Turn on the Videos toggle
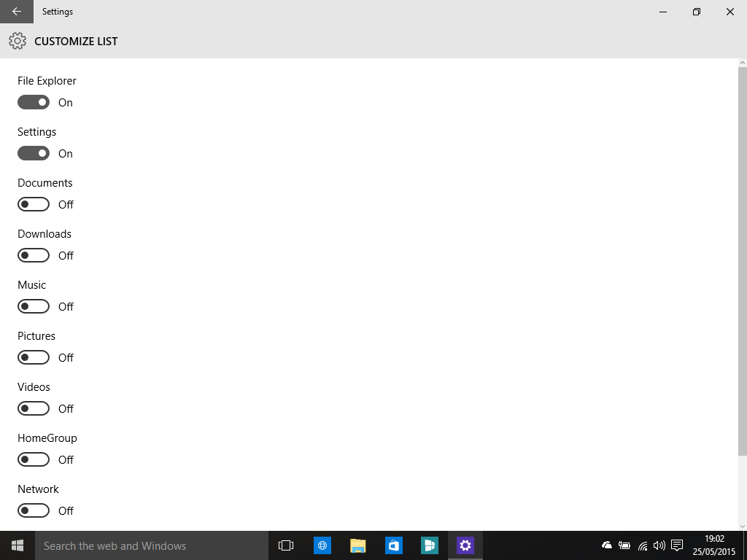Image resolution: width=747 pixels, height=560 pixels. coord(34,408)
